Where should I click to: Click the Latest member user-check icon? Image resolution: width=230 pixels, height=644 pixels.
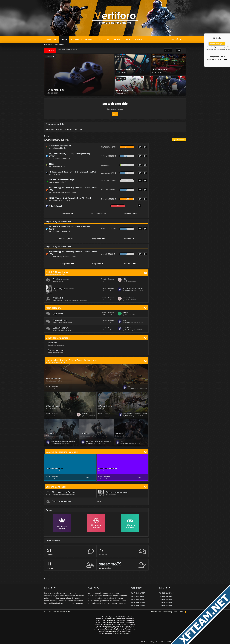142,565
